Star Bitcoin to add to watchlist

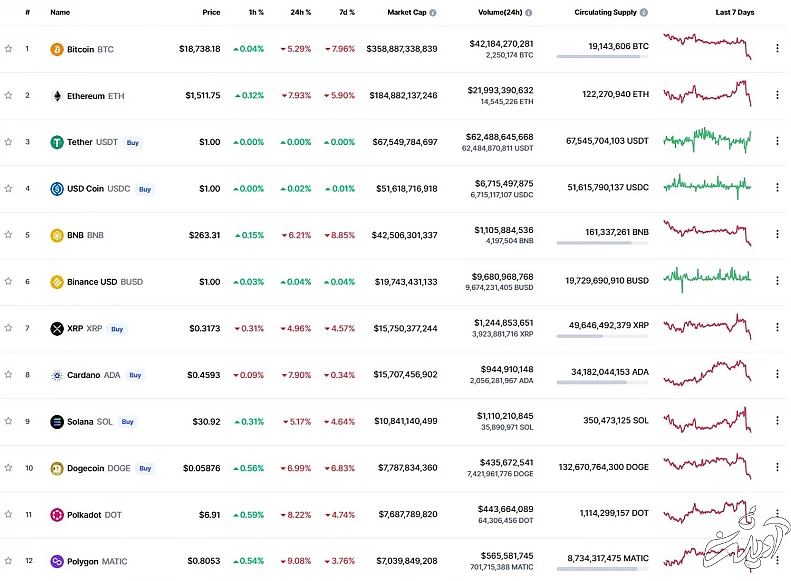(8, 49)
